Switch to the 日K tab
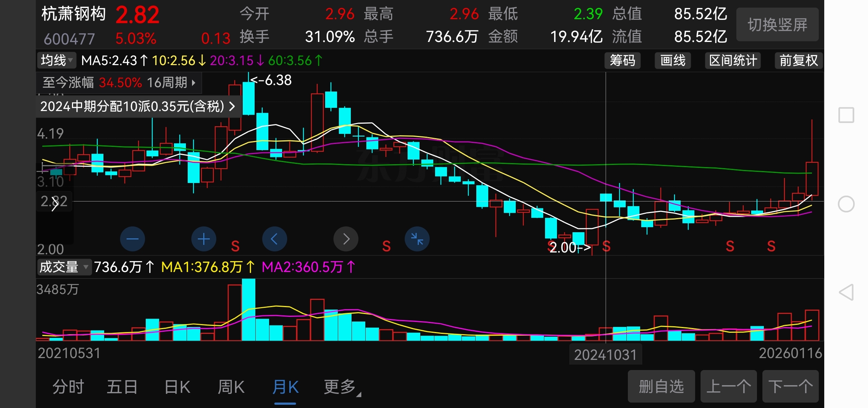This screenshot has height=408, width=868. click(x=177, y=387)
